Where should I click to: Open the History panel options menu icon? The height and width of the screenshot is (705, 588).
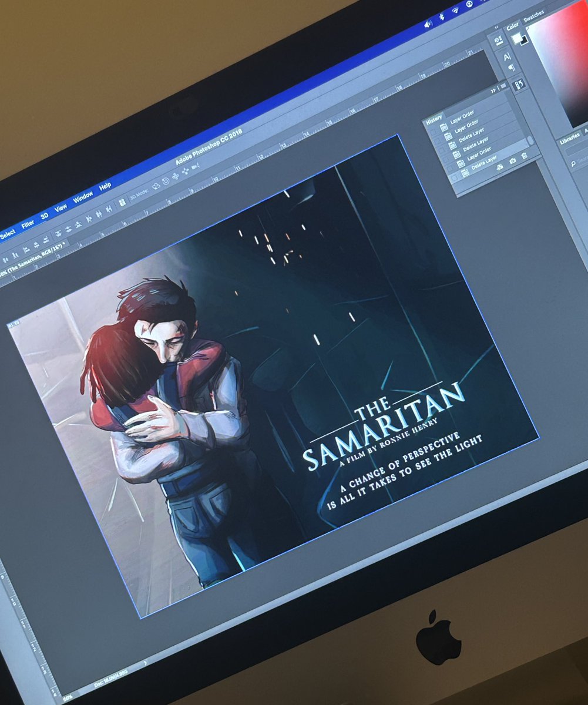503,86
